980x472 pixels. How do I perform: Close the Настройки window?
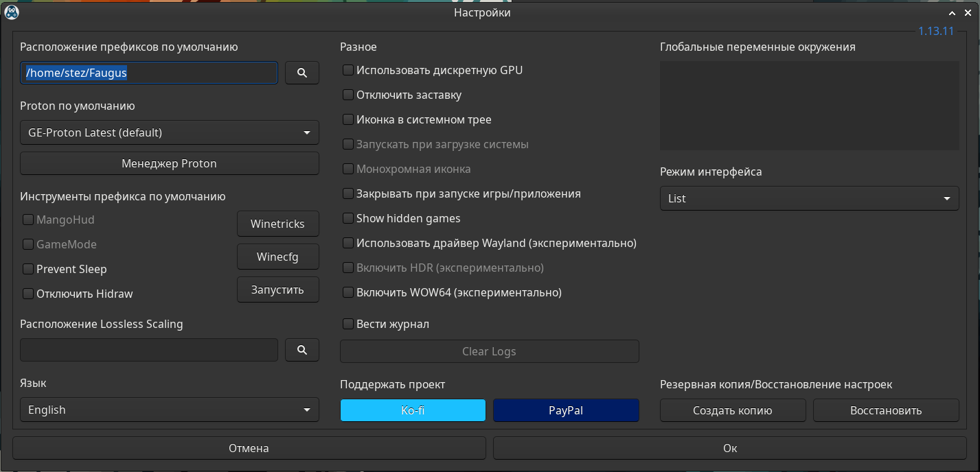click(968, 13)
